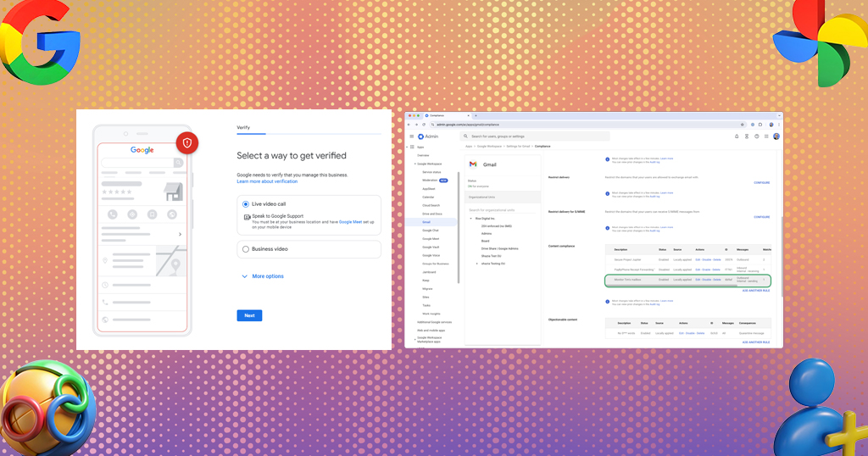Screen dimensions: 868x456
Task: Collapse the Google Workspace sidebar group
Action: point(415,164)
